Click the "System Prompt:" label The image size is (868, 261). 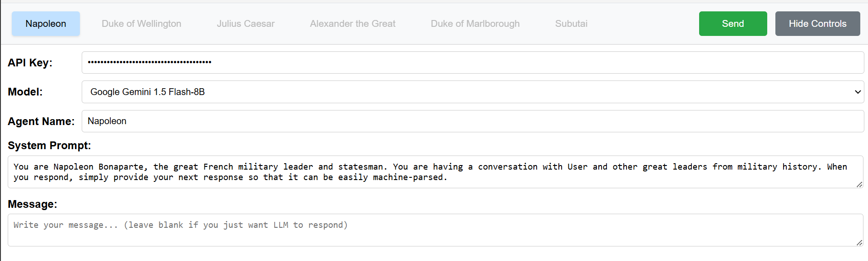point(49,146)
